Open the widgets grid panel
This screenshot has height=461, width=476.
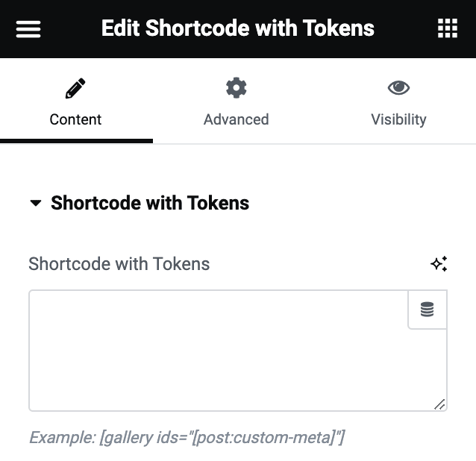point(447,29)
